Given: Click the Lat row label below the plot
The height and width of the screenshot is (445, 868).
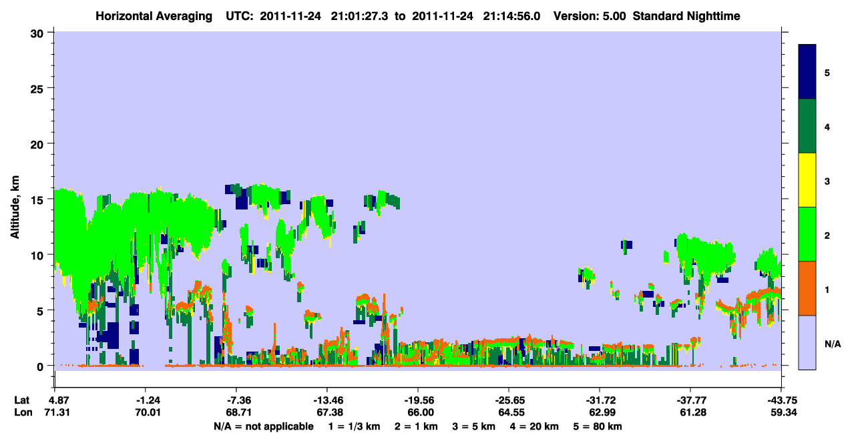Looking at the screenshot, I should [x=22, y=400].
